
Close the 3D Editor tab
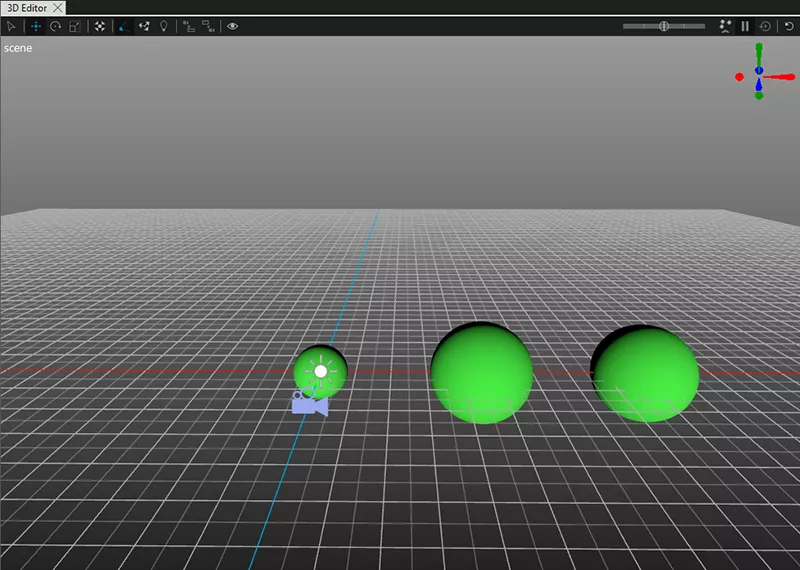tap(59, 8)
